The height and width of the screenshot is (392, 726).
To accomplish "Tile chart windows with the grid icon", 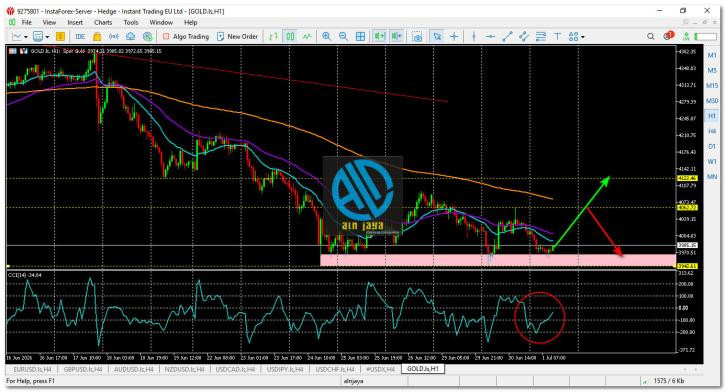I will (x=360, y=36).
